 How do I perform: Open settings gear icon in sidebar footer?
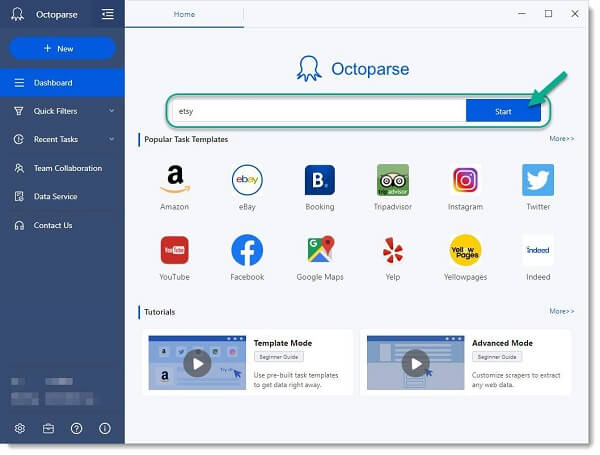point(20,428)
